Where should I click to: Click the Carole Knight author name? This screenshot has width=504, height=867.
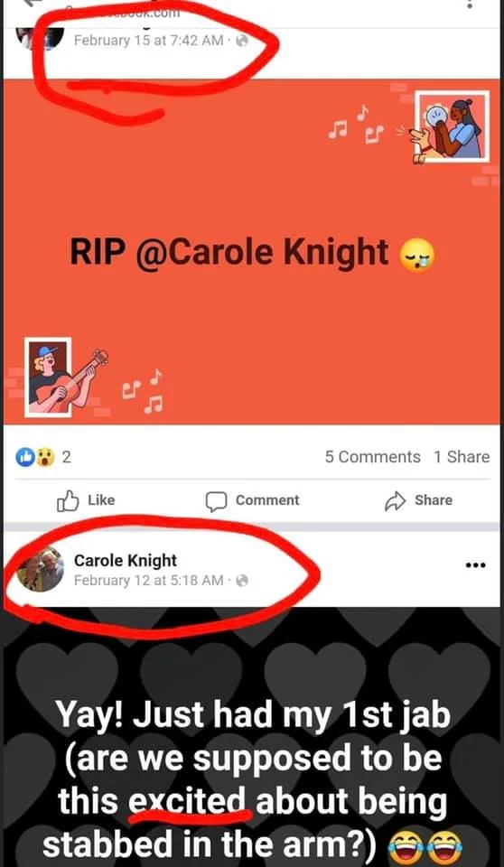[125, 561]
